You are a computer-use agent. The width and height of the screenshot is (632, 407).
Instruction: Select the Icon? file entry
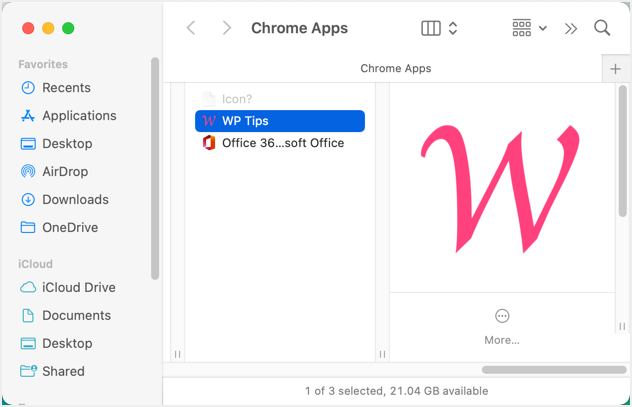[236, 99]
